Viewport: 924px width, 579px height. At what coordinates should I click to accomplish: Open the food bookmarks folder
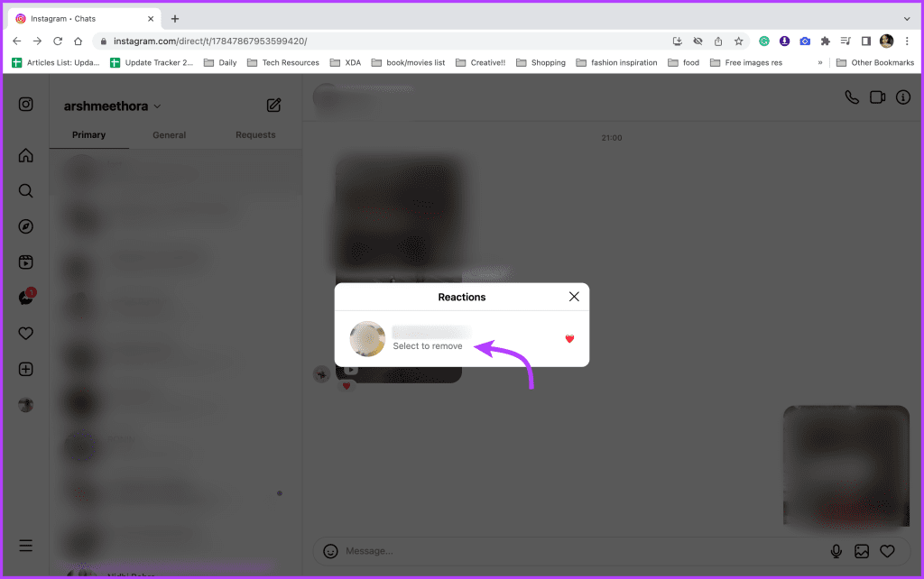684,62
